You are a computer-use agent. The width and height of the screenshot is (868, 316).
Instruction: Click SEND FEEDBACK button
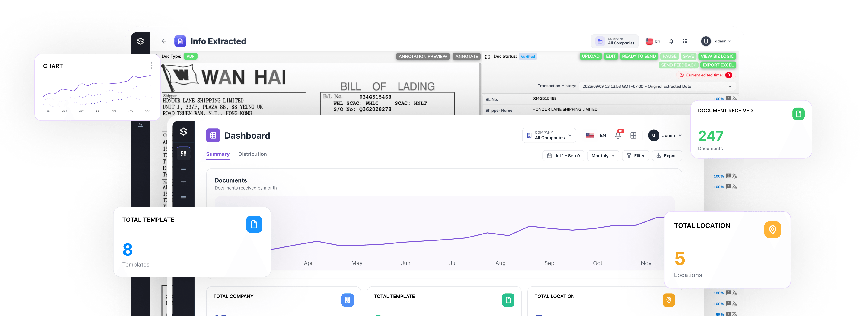point(678,65)
